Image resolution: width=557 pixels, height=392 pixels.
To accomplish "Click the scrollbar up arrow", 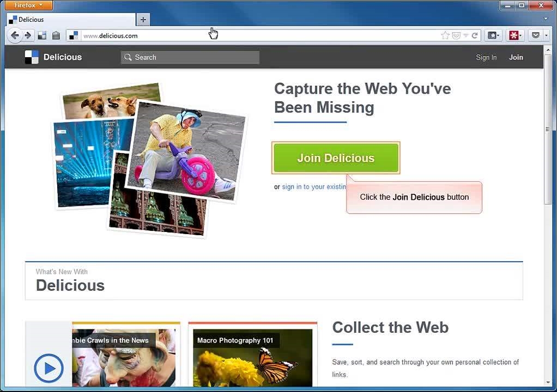I will 547,50.
